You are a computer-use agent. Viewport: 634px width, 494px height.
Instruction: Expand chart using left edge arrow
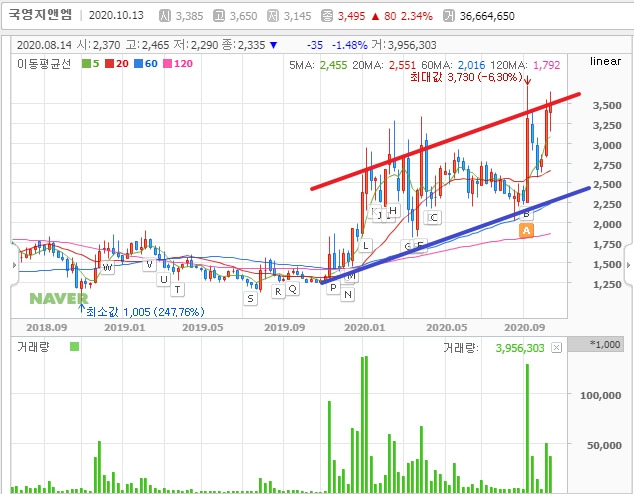point(15,265)
